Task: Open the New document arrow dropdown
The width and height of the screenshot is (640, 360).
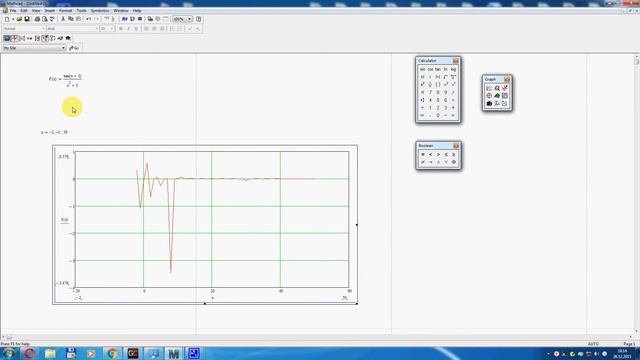Action: click(13, 19)
